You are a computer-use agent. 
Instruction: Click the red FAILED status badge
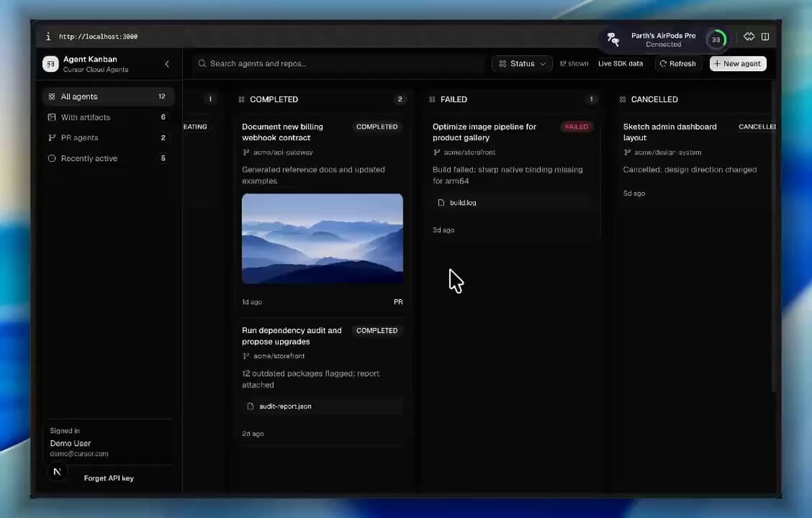tap(577, 127)
